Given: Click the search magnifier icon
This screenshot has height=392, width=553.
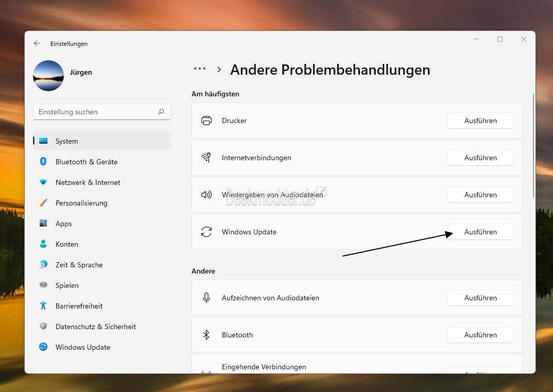Looking at the screenshot, I should click(161, 112).
